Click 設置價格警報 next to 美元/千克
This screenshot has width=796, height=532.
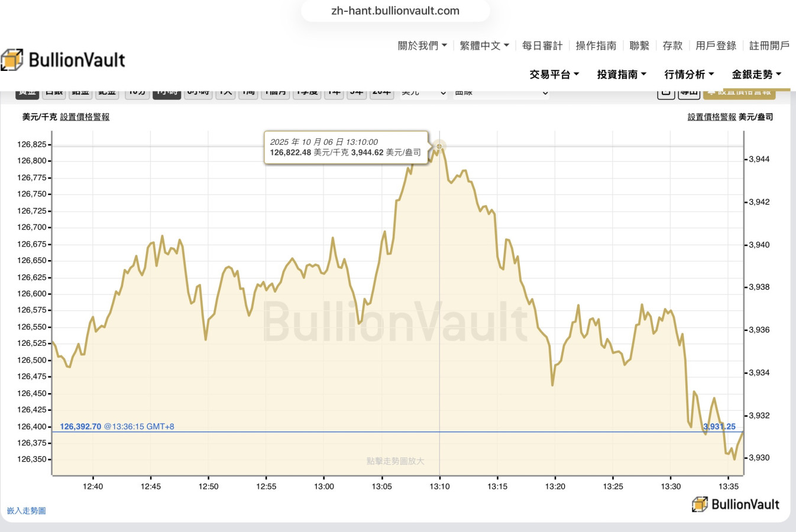tap(85, 117)
